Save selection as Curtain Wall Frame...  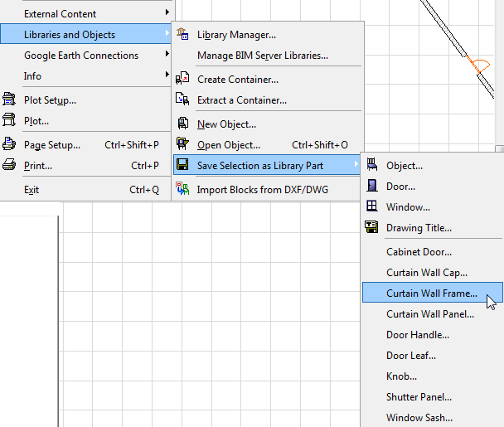coord(433,293)
